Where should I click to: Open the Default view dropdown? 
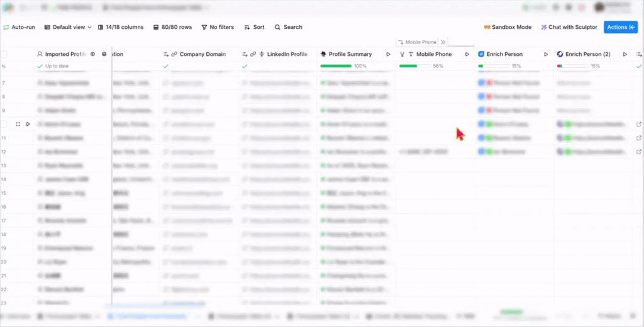point(68,27)
